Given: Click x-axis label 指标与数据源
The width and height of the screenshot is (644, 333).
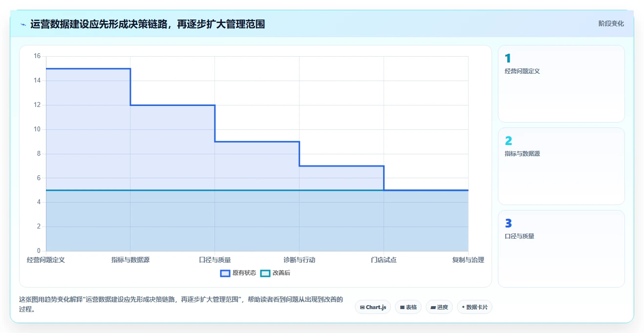Looking at the screenshot, I should coord(130,260).
